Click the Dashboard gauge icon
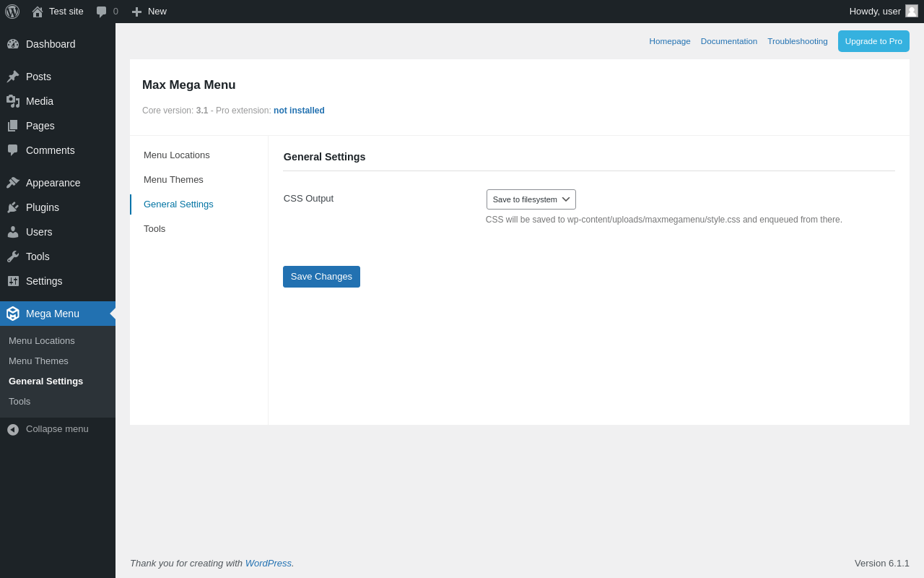 [x=13, y=44]
